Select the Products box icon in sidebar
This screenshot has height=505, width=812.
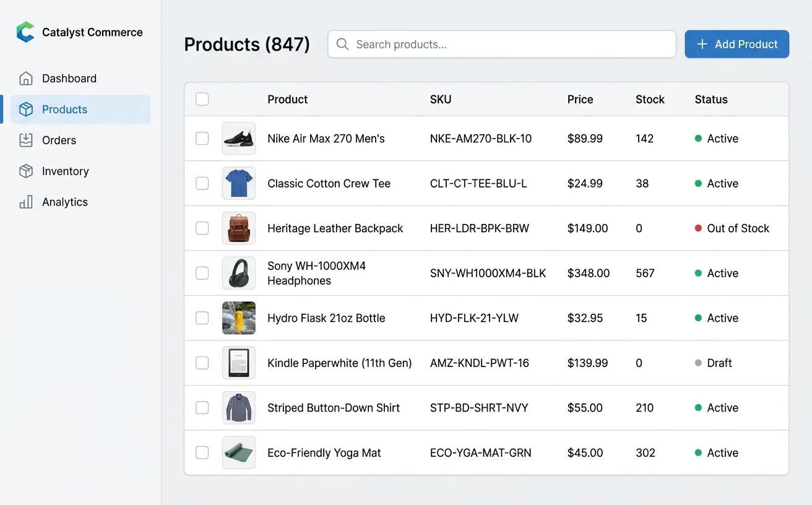click(25, 109)
